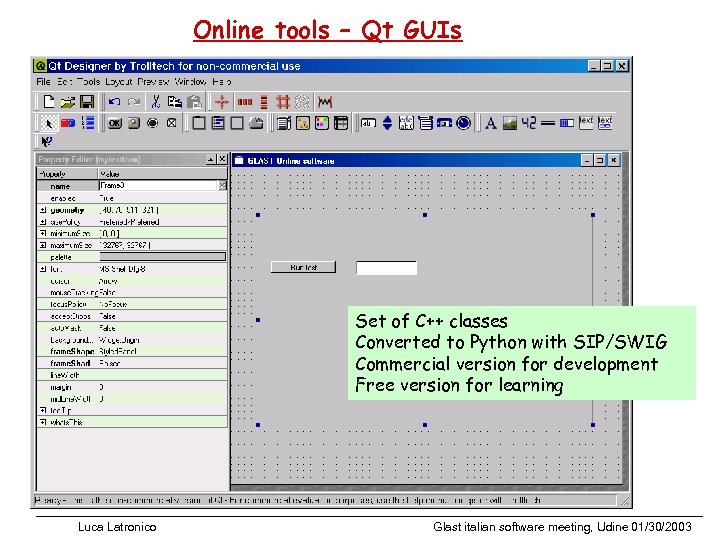
Task: Pick the ListView widget tool
Action: click(x=303, y=123)
